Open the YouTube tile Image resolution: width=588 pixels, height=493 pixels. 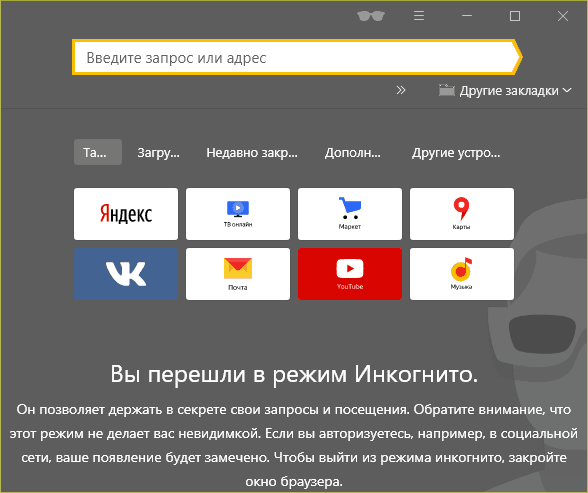click(350, 274)
